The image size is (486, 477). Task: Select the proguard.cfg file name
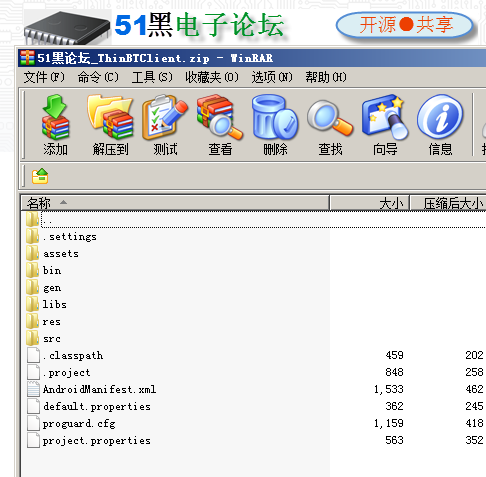(x=79, y=424)
